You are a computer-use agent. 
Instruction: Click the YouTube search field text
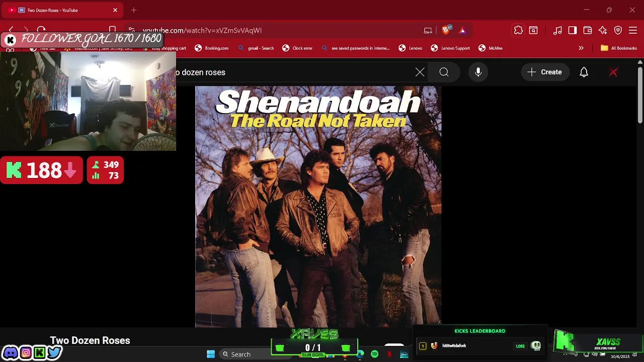click(200, 72)
